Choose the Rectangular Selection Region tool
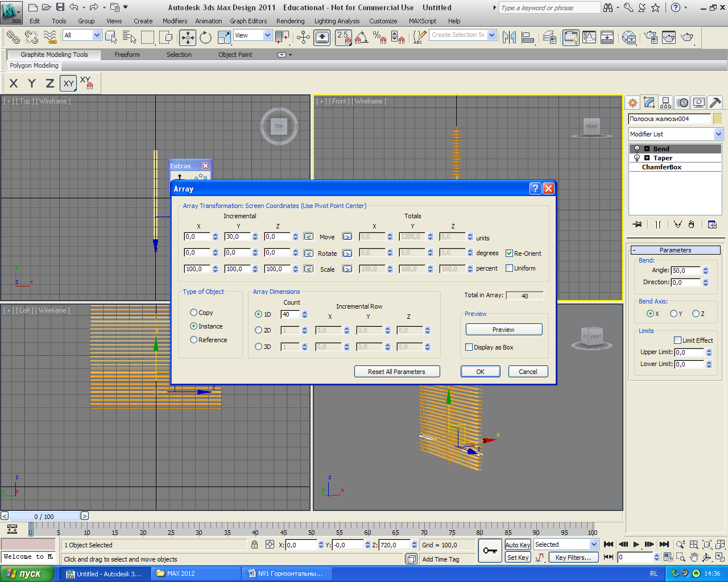728x582 pixels. (148, 38)
